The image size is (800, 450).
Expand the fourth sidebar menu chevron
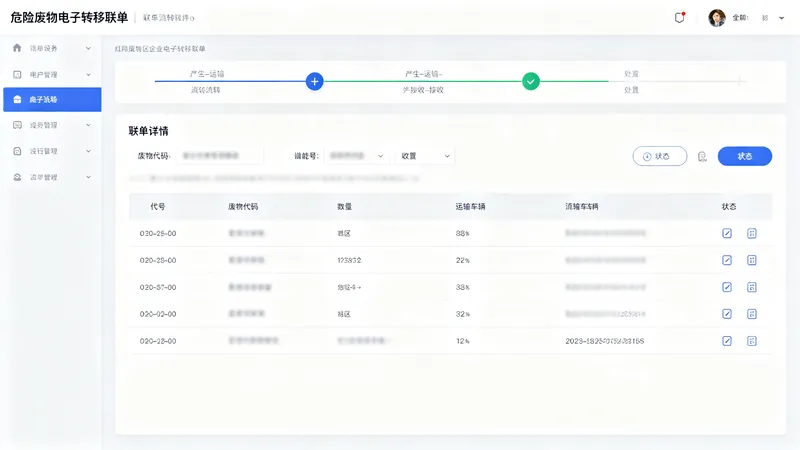(88, 125)
